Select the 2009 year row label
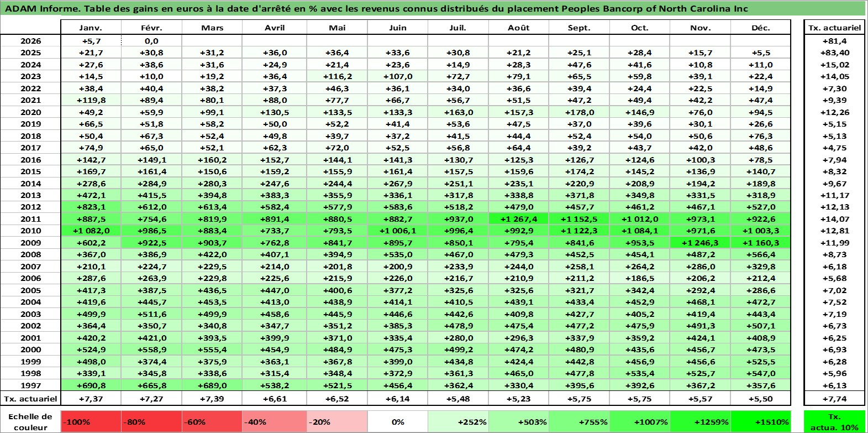The width and height of the screenshot is (868, 433). click(x=30, y=243)
